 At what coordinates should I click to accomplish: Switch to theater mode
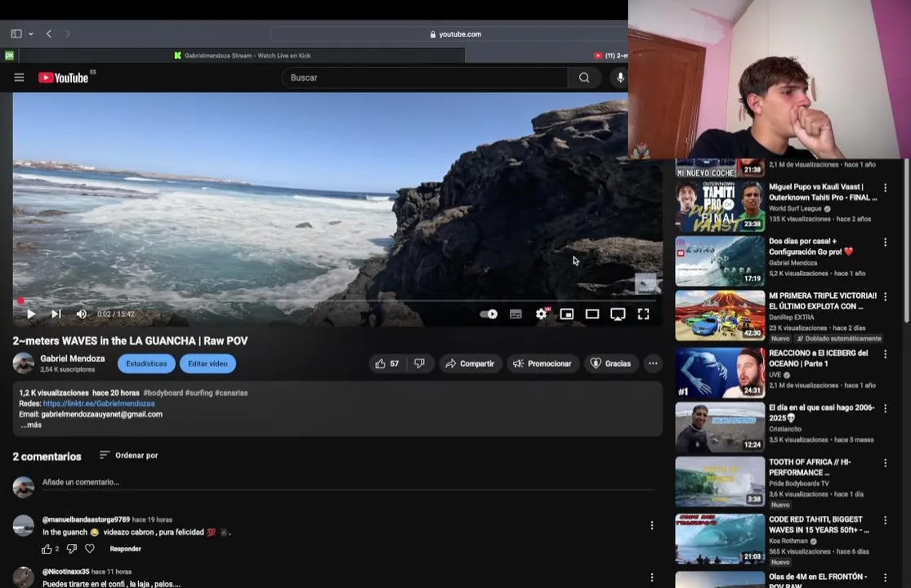point(592,314)
